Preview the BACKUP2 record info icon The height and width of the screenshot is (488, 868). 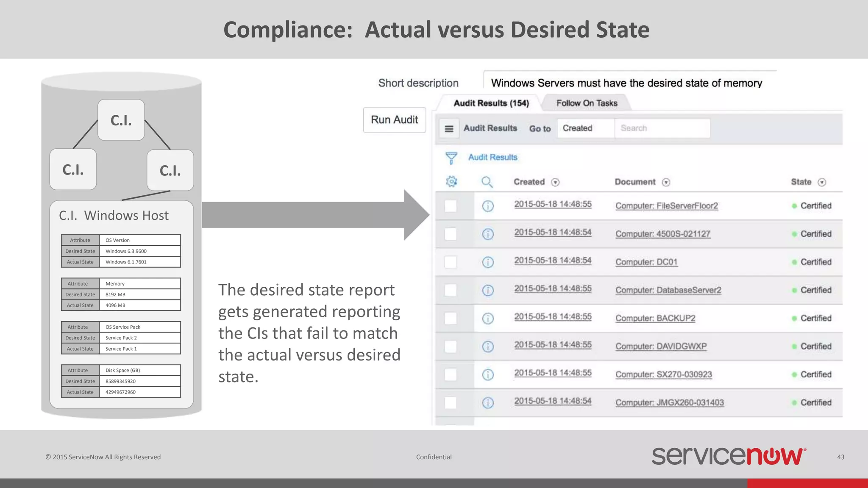(488, 319)
